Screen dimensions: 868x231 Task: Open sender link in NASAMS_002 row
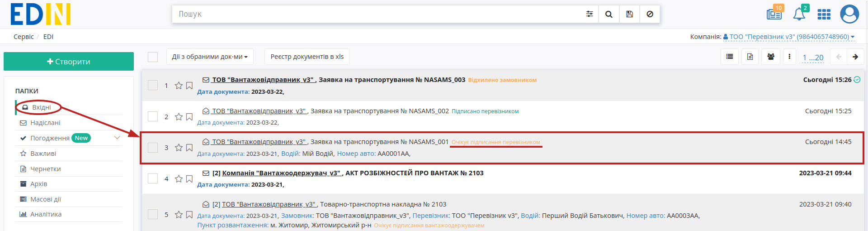coord(259,111)
